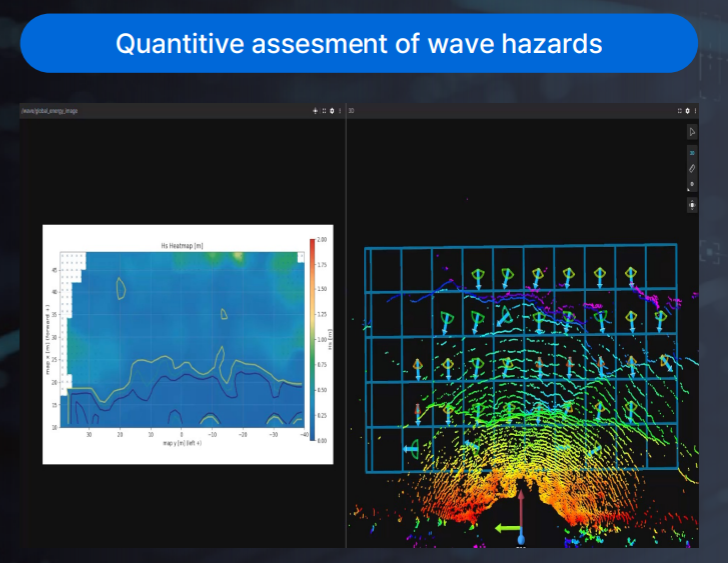Click the green left axis arrow in the 3D view
The height and width of the screenshot is (563, 728).
507,528
